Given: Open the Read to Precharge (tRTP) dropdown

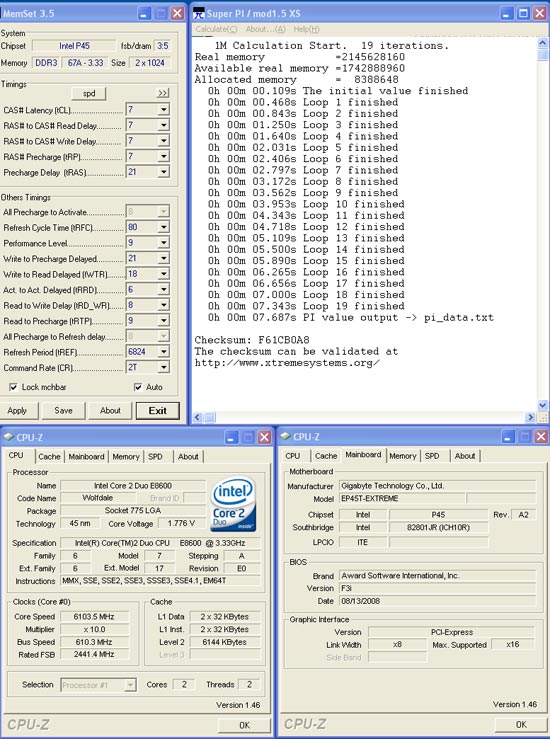Looking at the screenshot, I should pos(164,320).
